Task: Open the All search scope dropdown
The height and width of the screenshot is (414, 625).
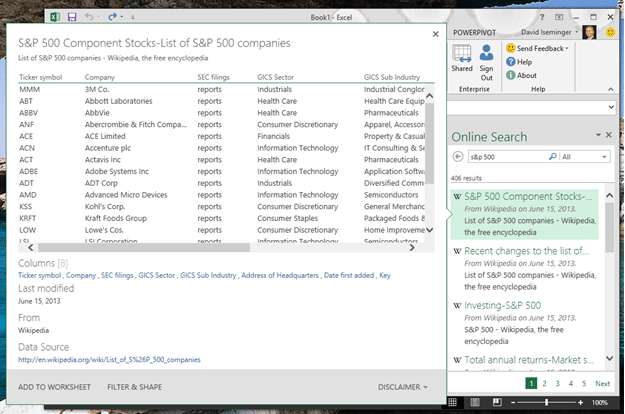Action: pyautogui.click(x=584, y=157)
